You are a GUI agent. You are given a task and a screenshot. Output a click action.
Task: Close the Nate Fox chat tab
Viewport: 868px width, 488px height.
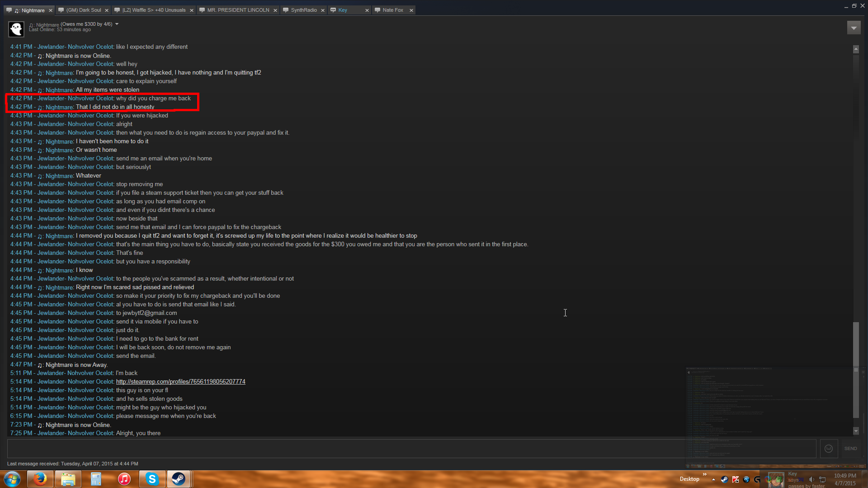point(411,10)
